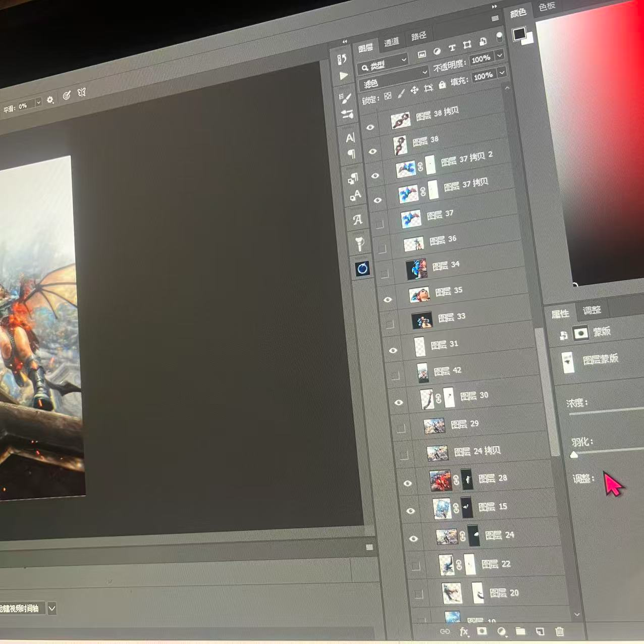Open the Glyphs panel icon
The height and width of the screenshot is (644, 644).
(x=357, y=220)
